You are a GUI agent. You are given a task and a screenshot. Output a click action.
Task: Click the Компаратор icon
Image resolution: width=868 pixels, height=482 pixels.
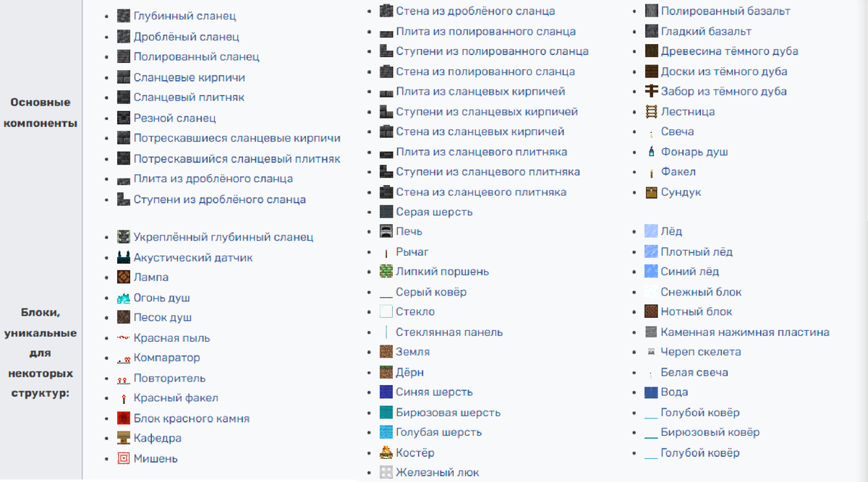pyautogui.click(x=123, y=358)
